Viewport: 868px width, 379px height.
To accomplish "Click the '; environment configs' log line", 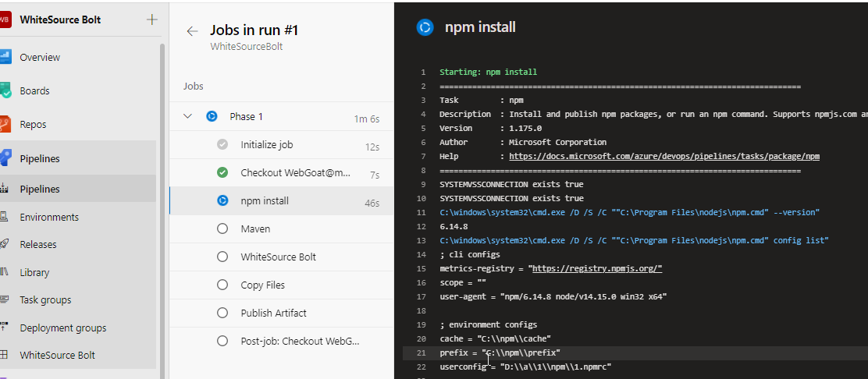I will [x=489, y=324].
